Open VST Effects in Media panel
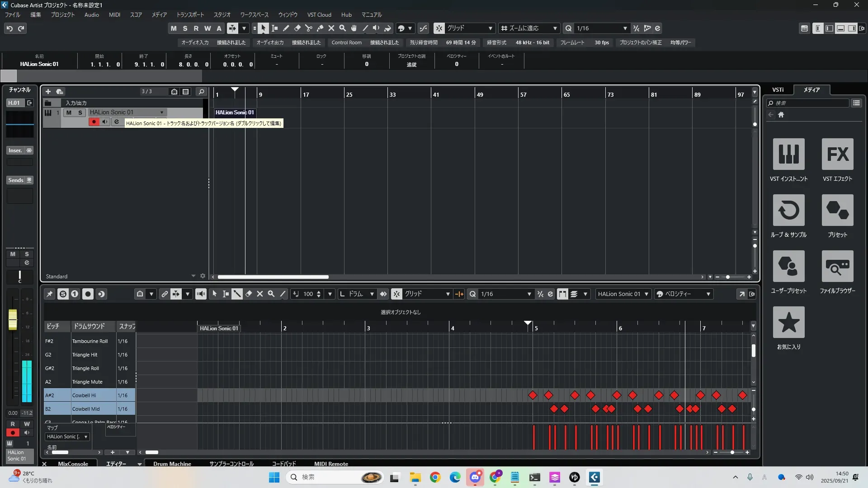This screenshot has width=868, height=488. click(x=837, y=154)
